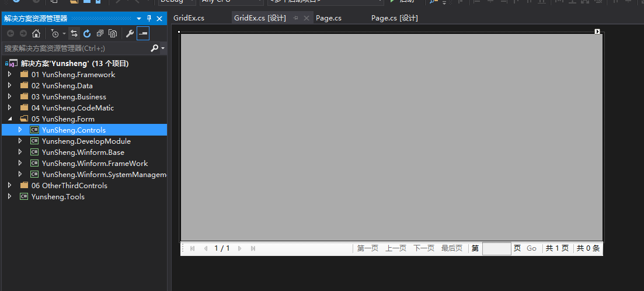The image size is (644, 291).
Task: Open the search options dropdown arrow
Action: [163, 49]
